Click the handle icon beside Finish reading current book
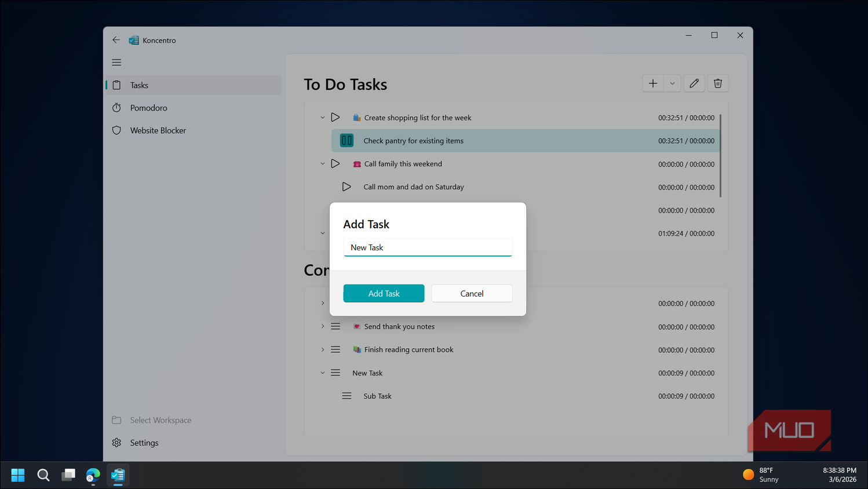The width and height of the screenshot is (868, 489). coord(335,349)
